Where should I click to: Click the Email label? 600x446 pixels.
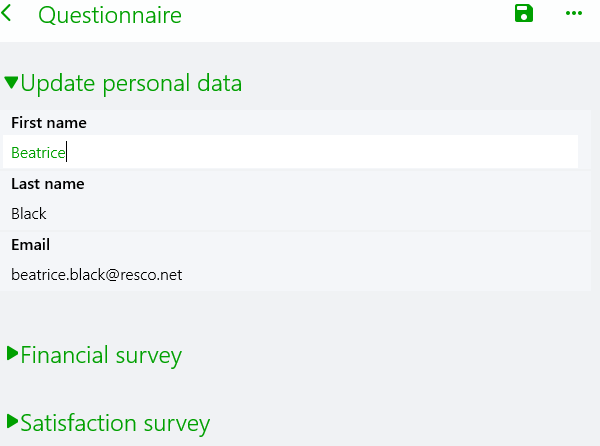click(x=30, y=244)
